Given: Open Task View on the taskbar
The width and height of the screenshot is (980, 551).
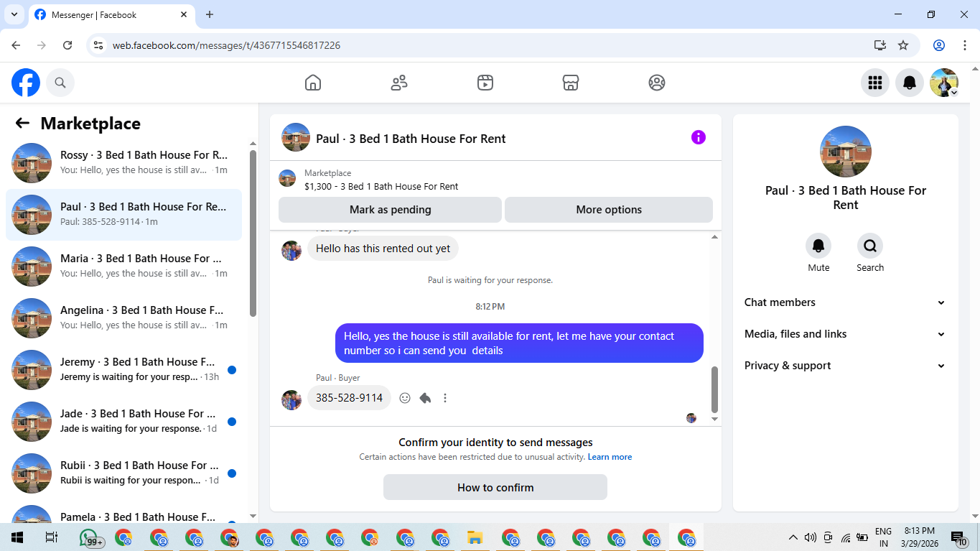Looking at the screenshot, I should 51,537.
